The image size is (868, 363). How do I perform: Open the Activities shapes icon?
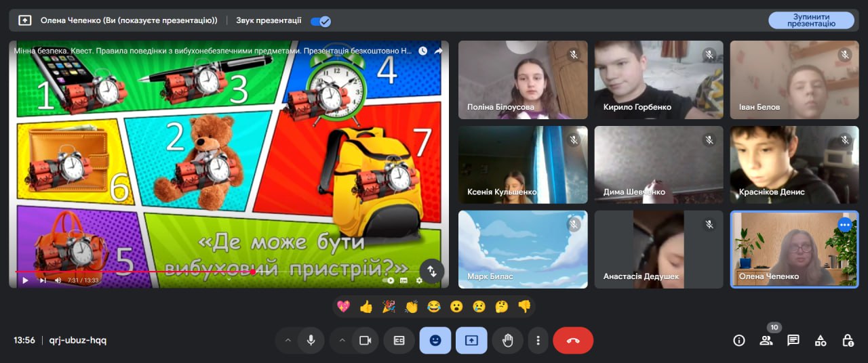coord(820,341)
